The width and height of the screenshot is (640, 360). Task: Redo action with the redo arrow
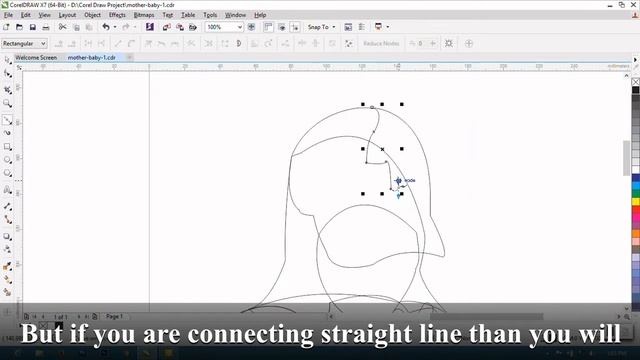click(x=126, y=27)
